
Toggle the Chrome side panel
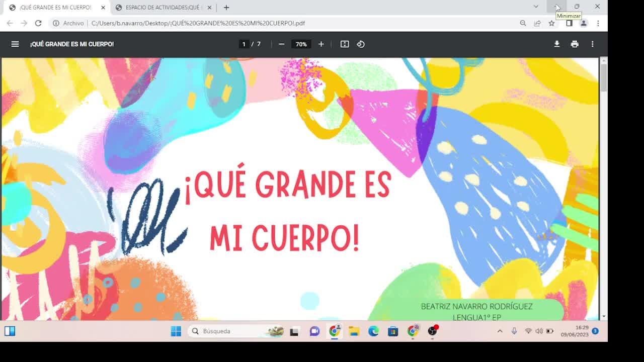click(569, 23)
